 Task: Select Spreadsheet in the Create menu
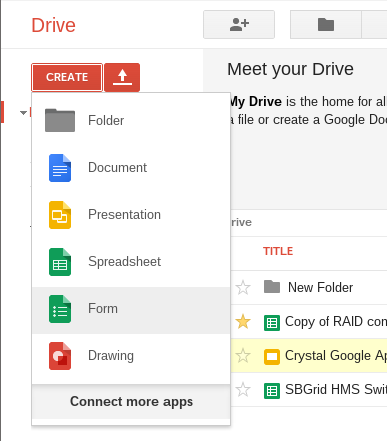point(131,262)
